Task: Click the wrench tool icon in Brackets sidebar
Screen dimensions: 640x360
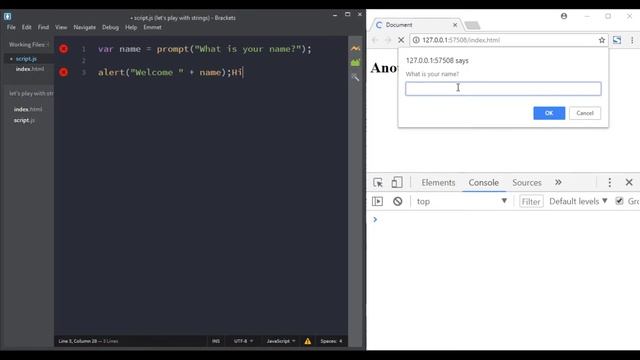Action: pyautogui.click(x=356, y=77)
